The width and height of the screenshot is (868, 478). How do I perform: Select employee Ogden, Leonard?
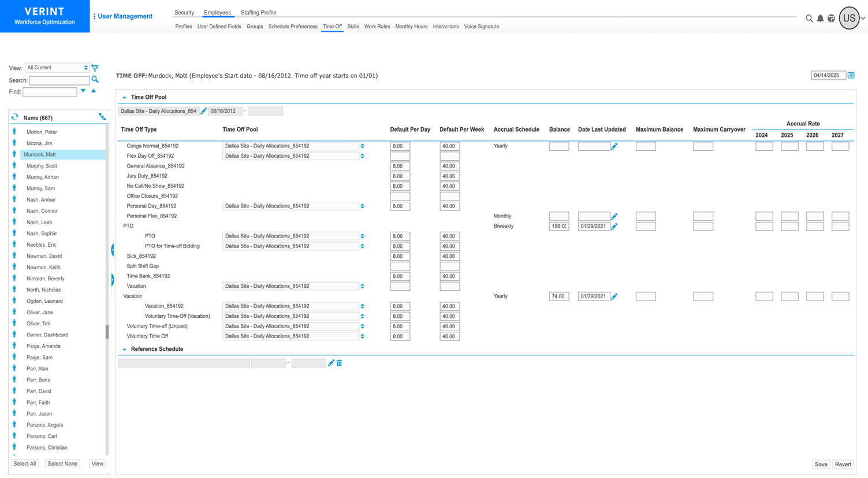[x=44, y=301]
